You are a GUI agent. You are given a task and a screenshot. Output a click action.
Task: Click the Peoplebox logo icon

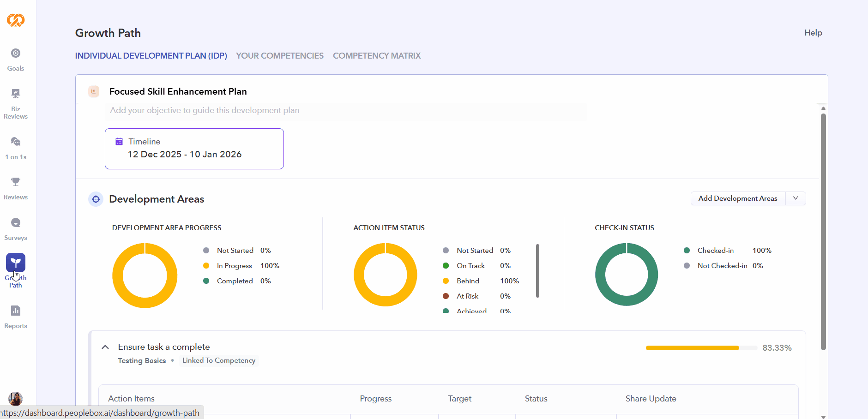click(x=16, y=20)
